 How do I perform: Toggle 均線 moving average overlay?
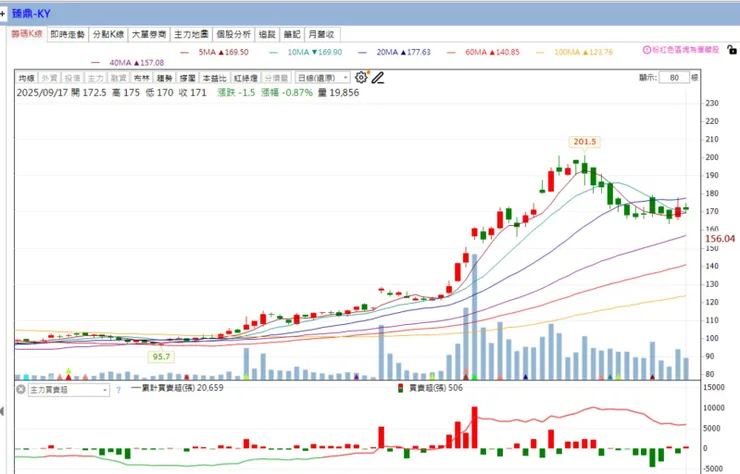(x=27, y=78)
